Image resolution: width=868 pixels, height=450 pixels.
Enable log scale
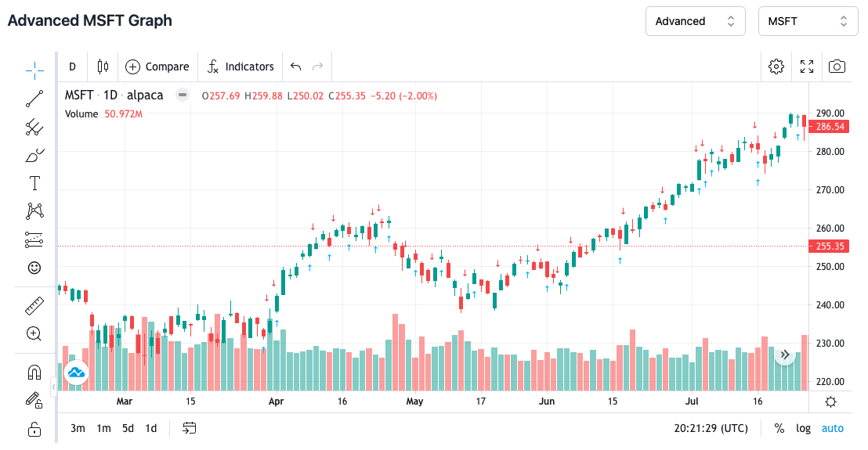[803, 428]
